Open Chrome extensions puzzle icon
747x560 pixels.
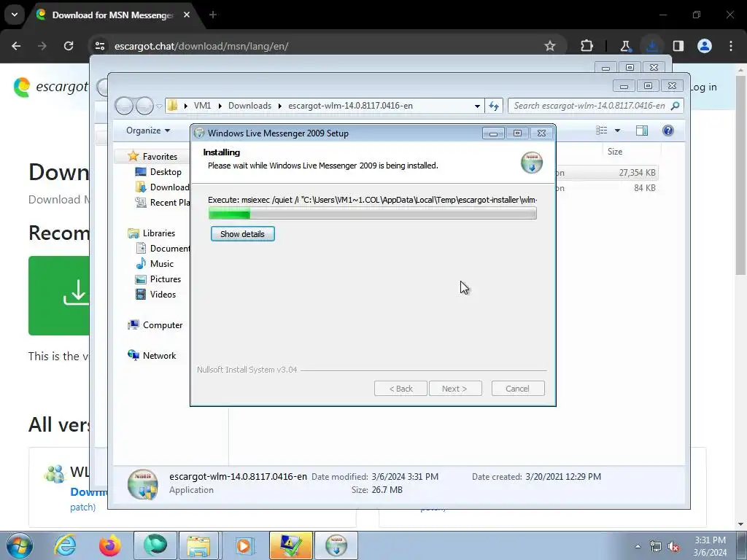(x=587, y=46)
